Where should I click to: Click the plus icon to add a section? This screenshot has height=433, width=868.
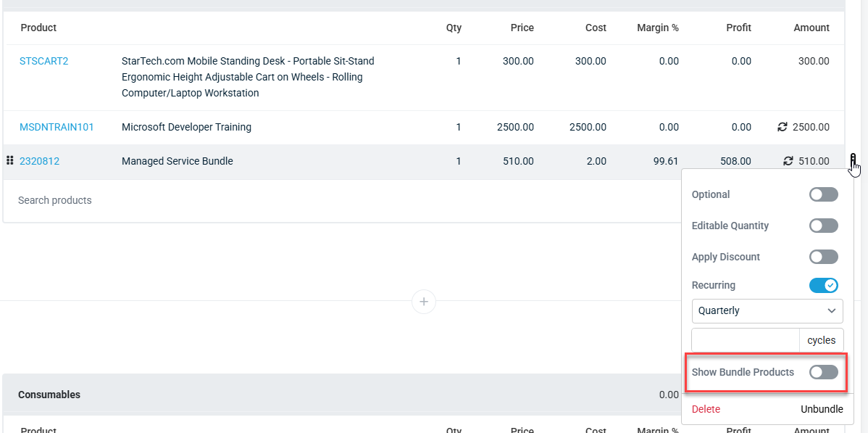coord(424,302)
